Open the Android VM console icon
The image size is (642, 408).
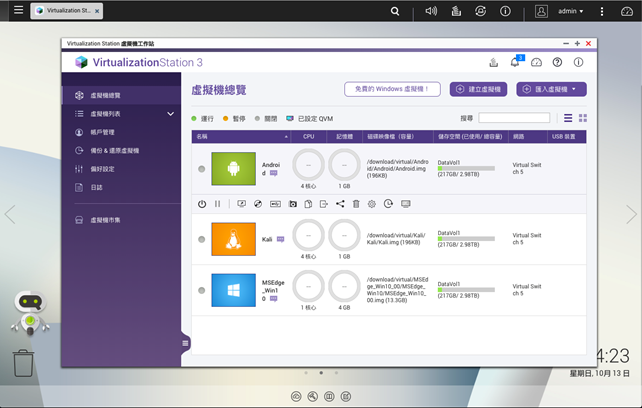[242, 204]
